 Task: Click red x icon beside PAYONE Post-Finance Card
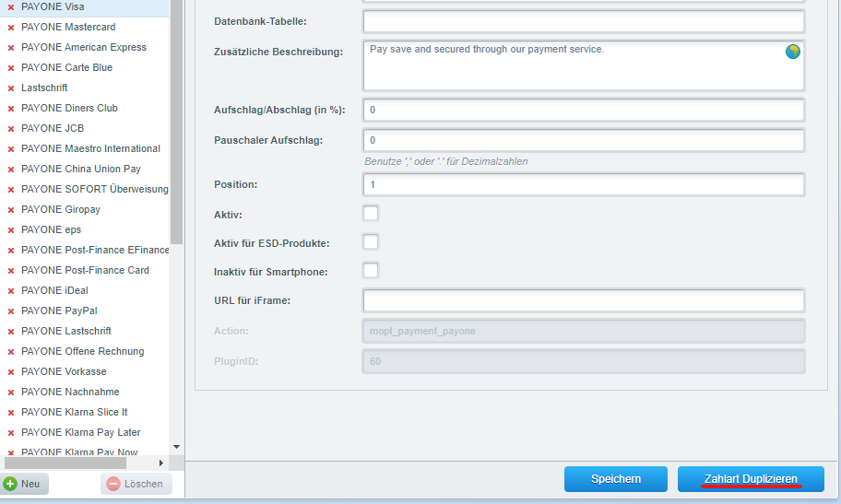pyautogui.click(x=11, y=271)
